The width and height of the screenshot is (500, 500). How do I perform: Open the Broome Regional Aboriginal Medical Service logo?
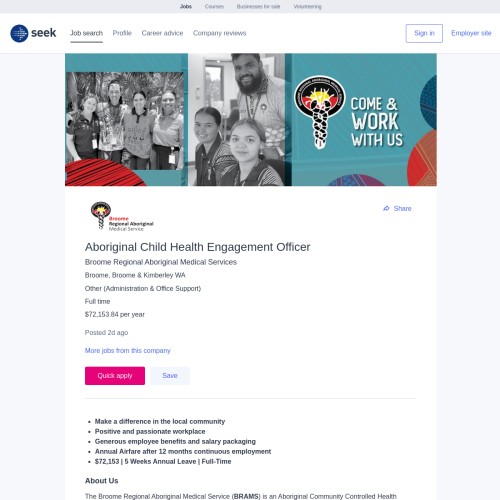(122, 216)
